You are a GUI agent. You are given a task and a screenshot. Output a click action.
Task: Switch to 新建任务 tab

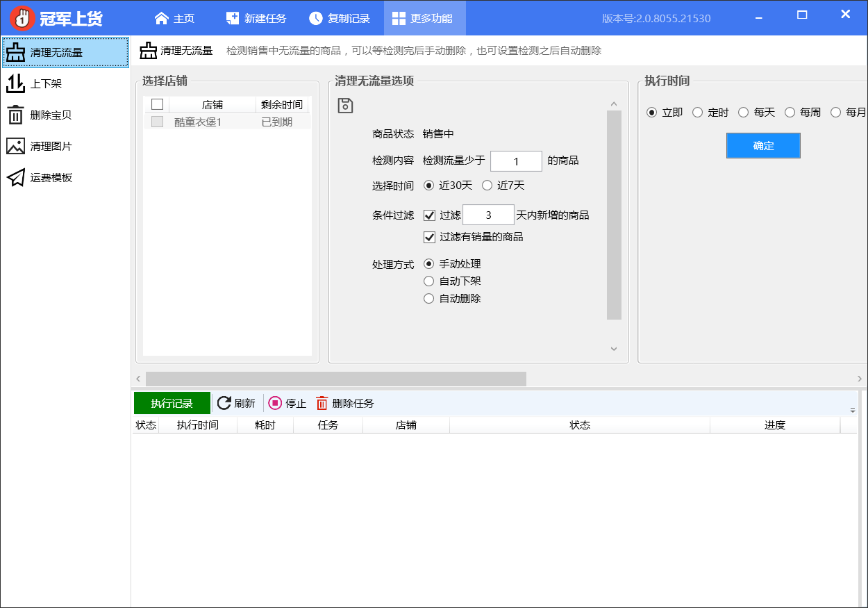[x=256, y=18]
